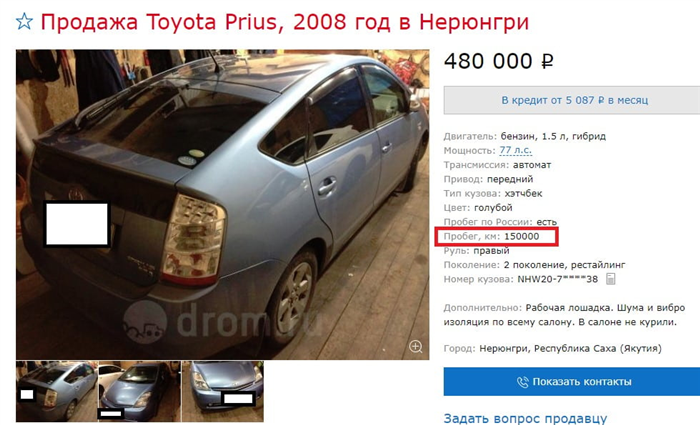Click the Продажа Toyota Prius title
Image resolution: width=700 pixels, height=425 pixels.
click(285, 21)
